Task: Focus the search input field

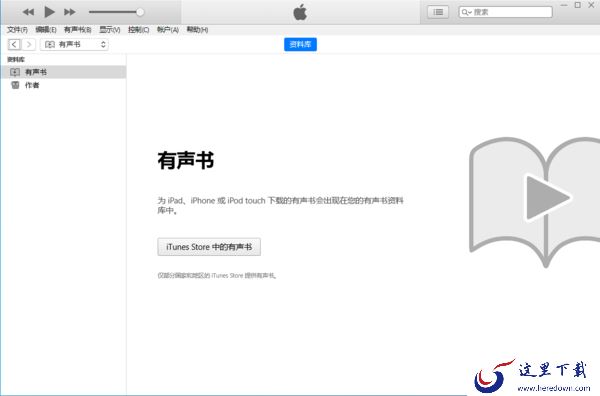Action: pyautogui.click(x=505, y=12)
